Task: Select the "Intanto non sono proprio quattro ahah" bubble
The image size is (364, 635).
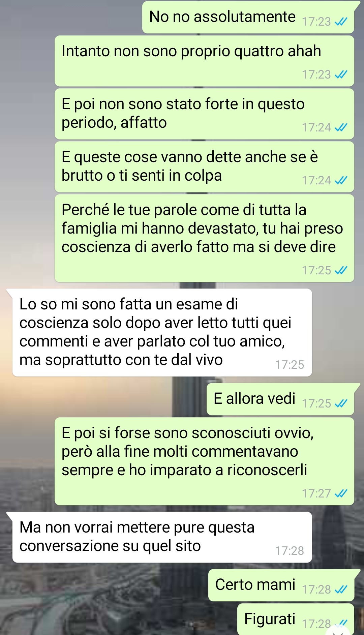Action: click(x=204, y=61)
